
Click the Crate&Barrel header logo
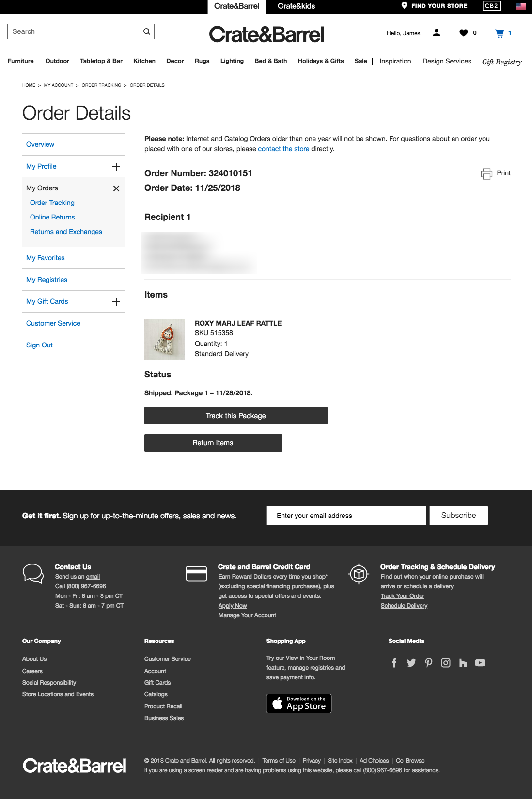(266, 34)
